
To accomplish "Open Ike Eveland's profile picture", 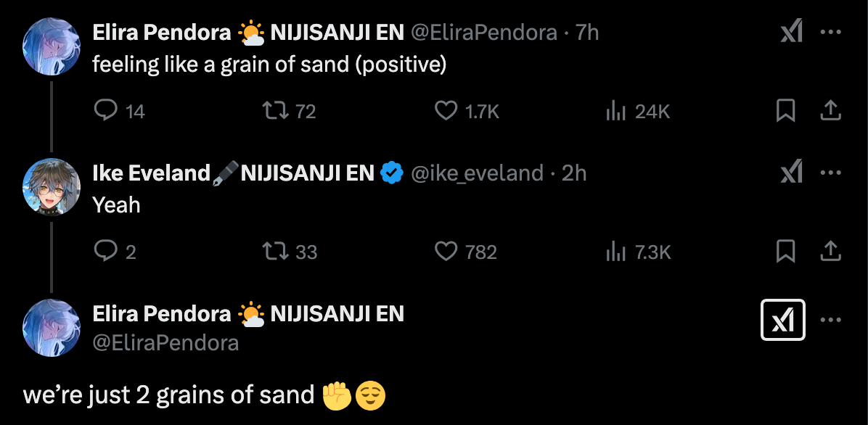I will tap(52, 186).
